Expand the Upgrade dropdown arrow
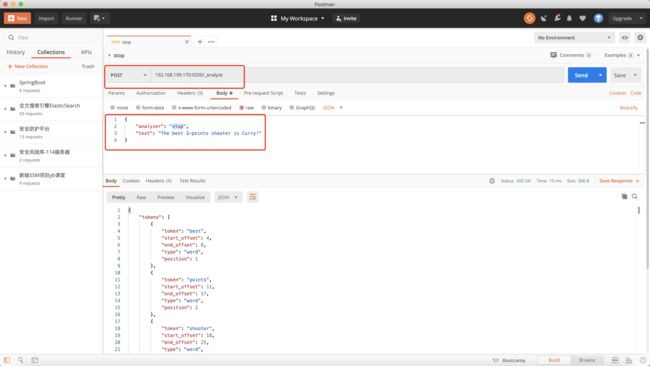 (641, 18)
